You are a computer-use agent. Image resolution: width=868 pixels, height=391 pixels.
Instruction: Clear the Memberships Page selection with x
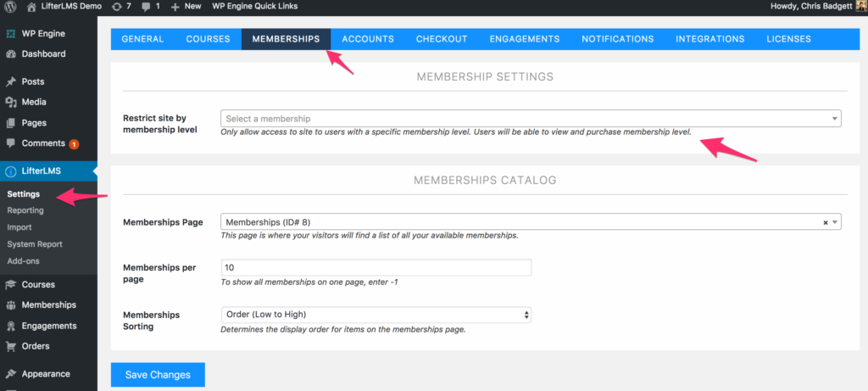(x=826, y=222)
